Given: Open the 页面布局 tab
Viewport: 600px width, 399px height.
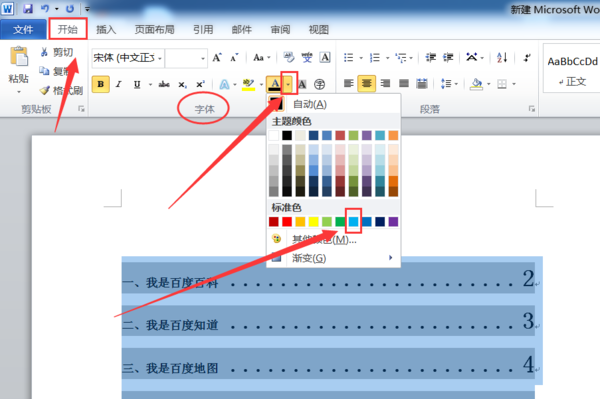Looking at the screenshot, I should point(154,29).
